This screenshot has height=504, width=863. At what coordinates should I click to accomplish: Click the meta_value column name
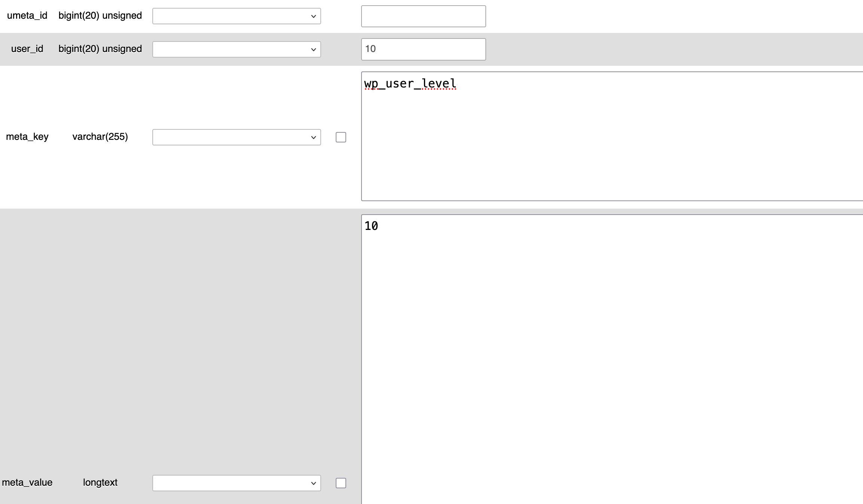pyautogui.click(x=27, y=483)
